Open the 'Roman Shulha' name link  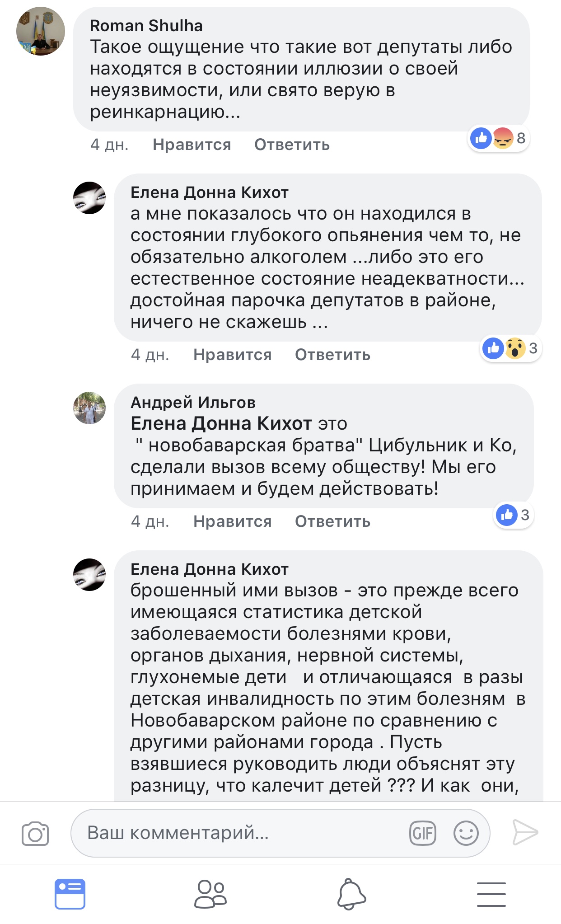point(146,26)
